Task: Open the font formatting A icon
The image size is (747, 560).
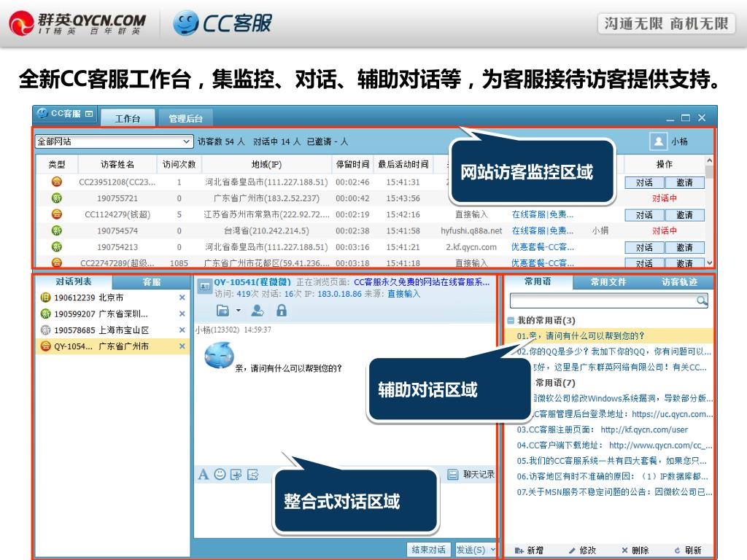Action: tap(204, 474)
